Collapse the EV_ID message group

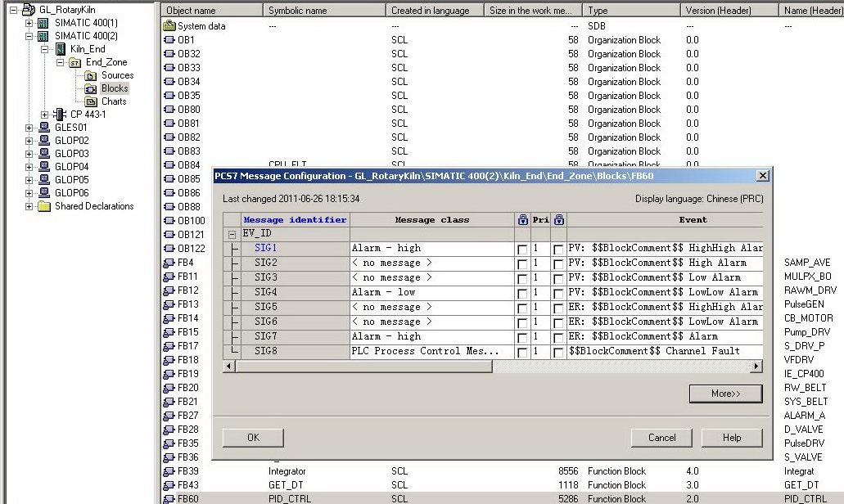(x=232, y=235)
